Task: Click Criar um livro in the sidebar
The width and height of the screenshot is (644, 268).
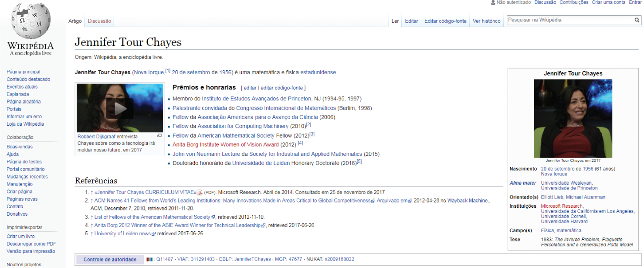Action: (20, 236)
